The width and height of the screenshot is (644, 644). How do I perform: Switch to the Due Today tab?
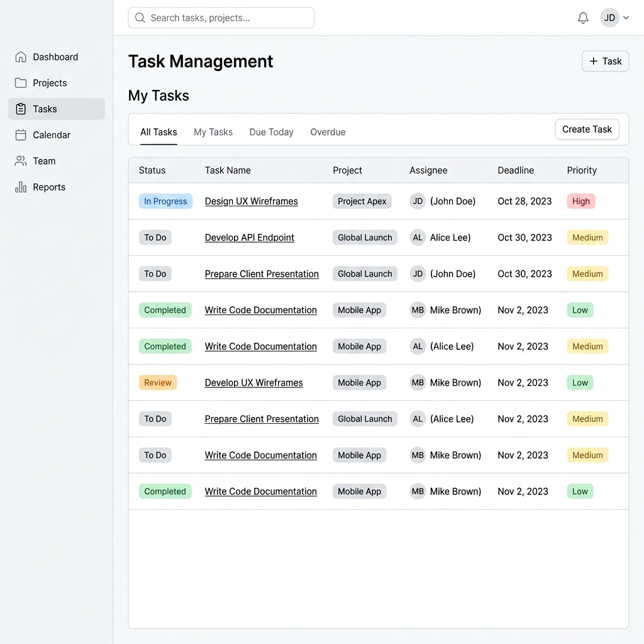[x=272, y=132]
